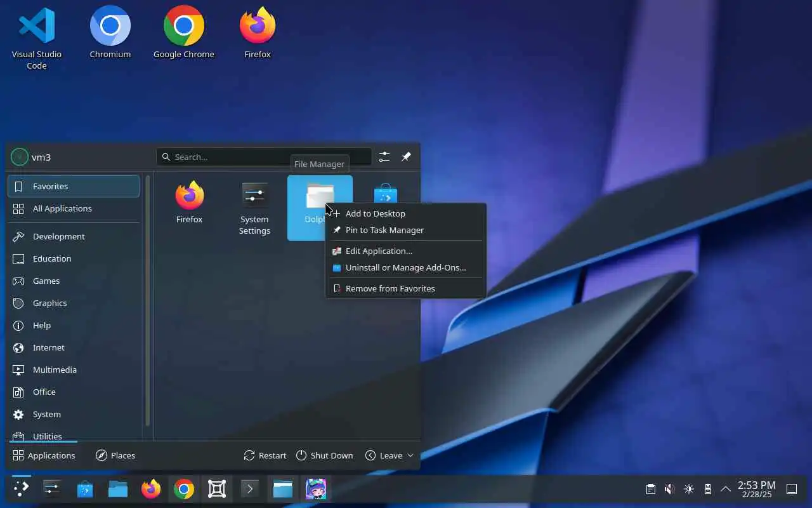Open the Help category
The width and height of the screenshot is (812, 508).
point(74,325)
